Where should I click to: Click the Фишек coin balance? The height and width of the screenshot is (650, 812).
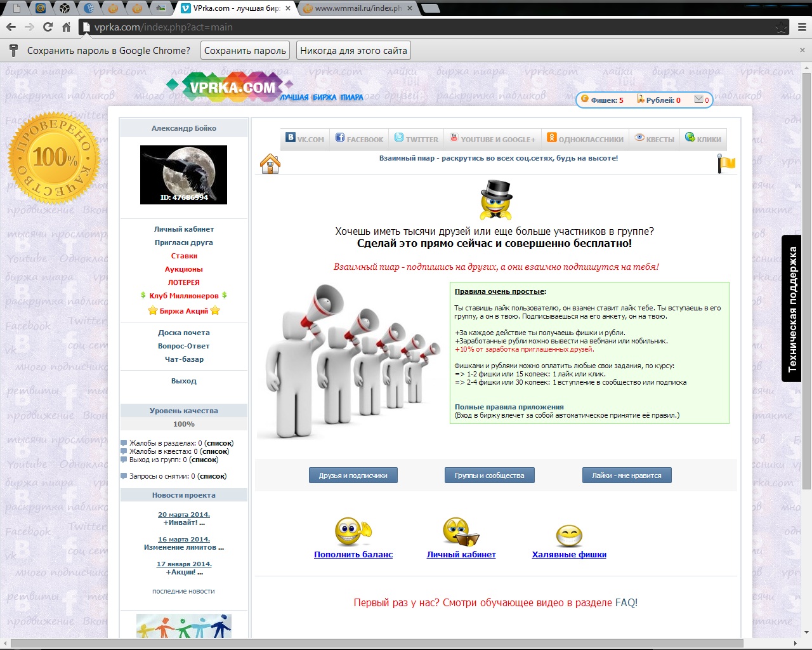(x=603, y=100)
